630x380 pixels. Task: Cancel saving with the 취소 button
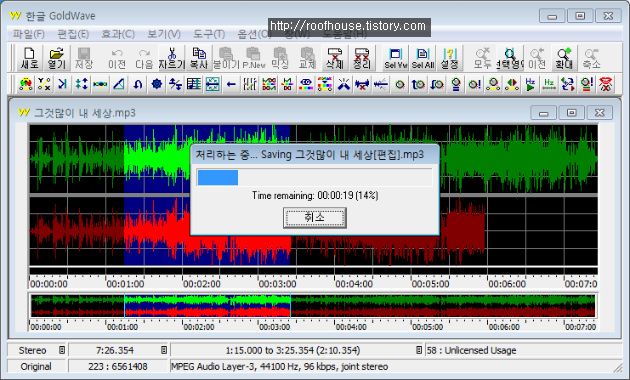point(315,218)
